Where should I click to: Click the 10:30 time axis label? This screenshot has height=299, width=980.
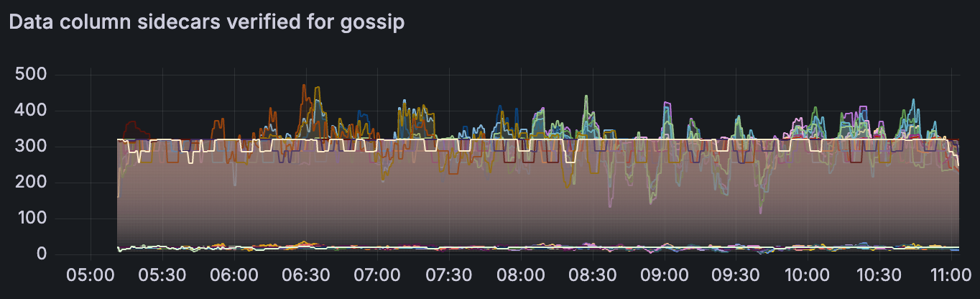pos(877,275)
